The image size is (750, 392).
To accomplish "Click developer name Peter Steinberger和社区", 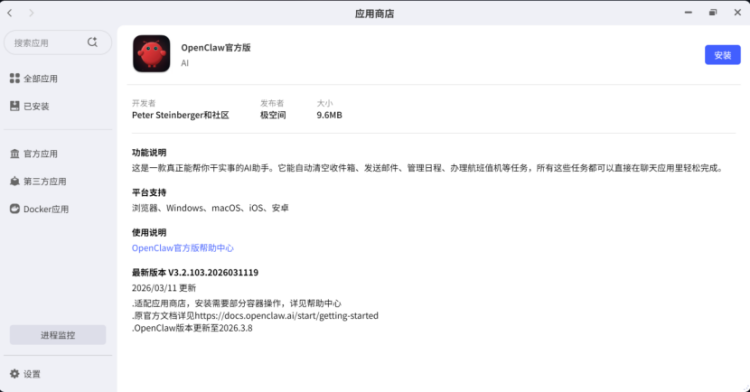I will pyautogui.click(x=180, y=115).
